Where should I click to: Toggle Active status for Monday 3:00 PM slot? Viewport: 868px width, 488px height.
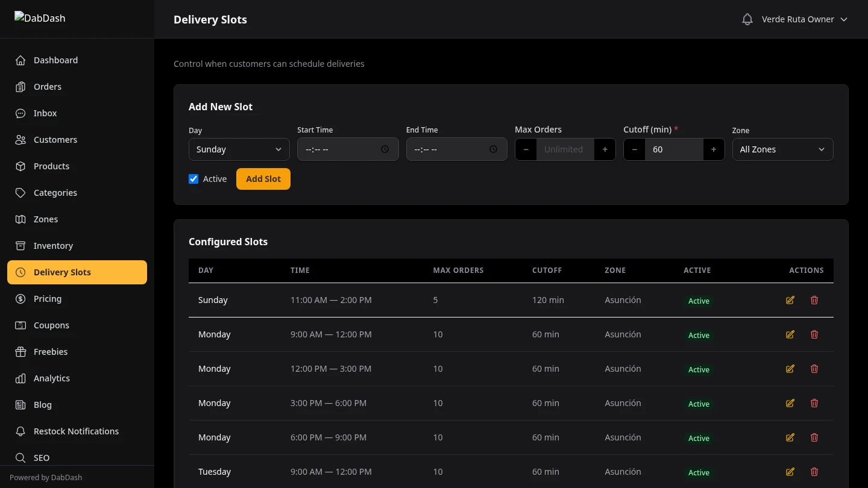(699, 404)
